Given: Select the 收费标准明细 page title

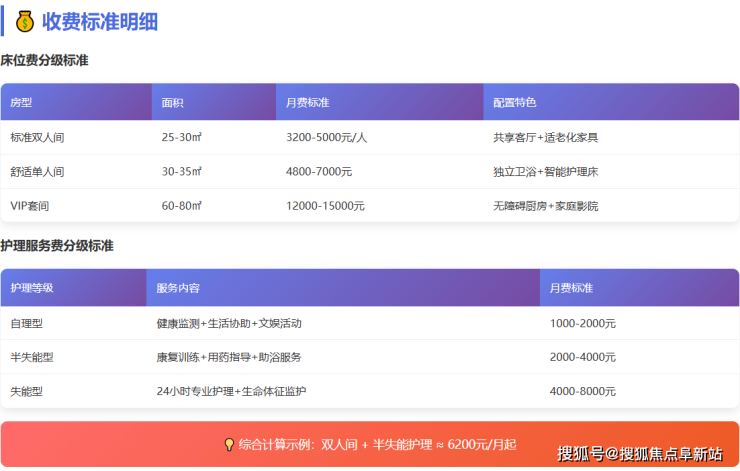Looking at the screenshot, I should coord(99,21).
